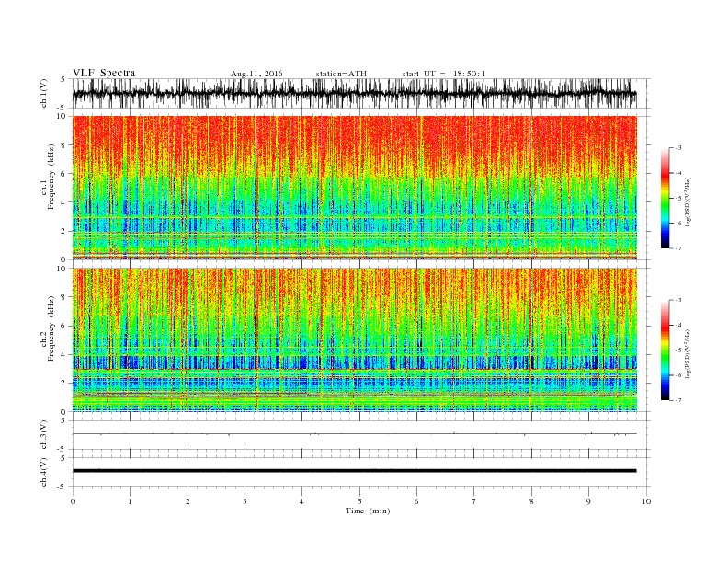Click the date 'Aug.11, 2016'
Image resolution: width=728 pixels, height=563 pixels.
pos(256,74)
